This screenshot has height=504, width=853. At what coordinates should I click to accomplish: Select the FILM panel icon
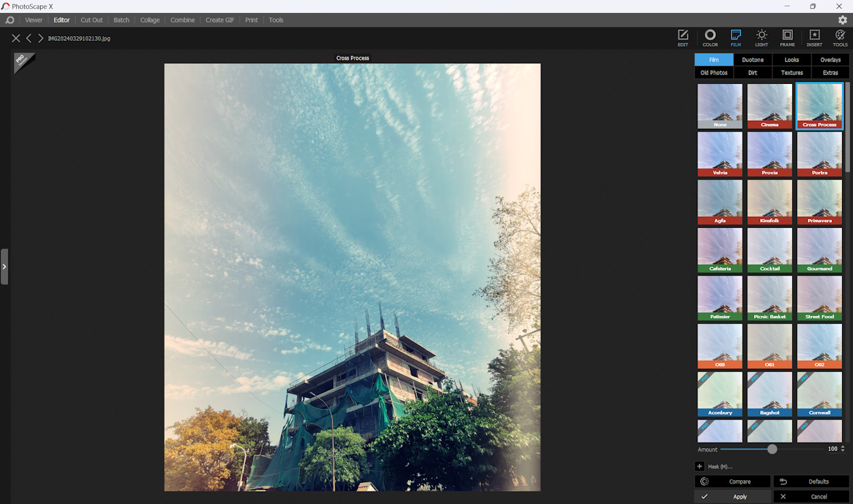[736, 38]
